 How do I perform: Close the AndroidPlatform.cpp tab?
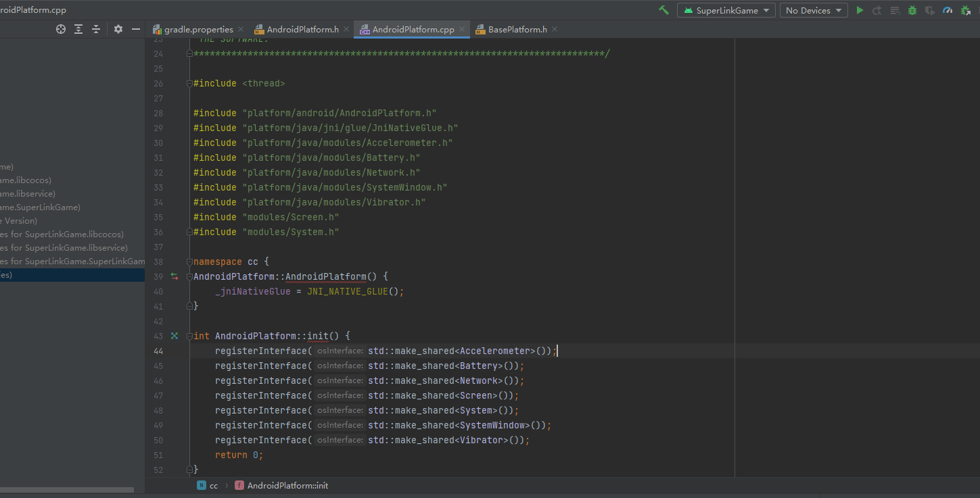463,30
